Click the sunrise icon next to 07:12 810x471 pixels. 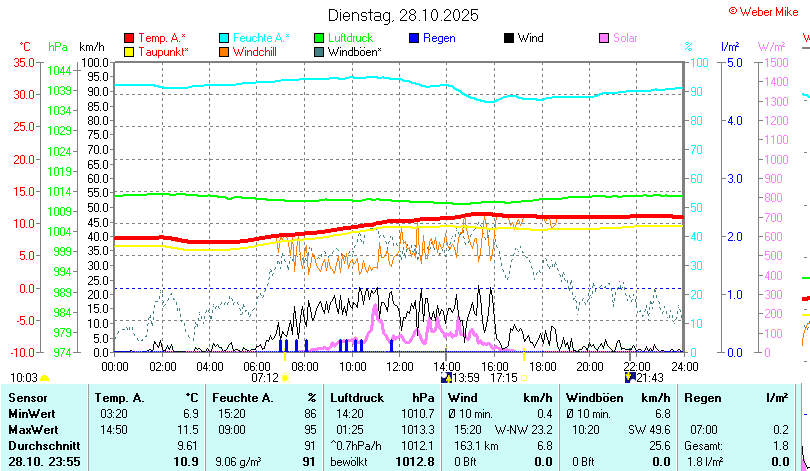285,378
